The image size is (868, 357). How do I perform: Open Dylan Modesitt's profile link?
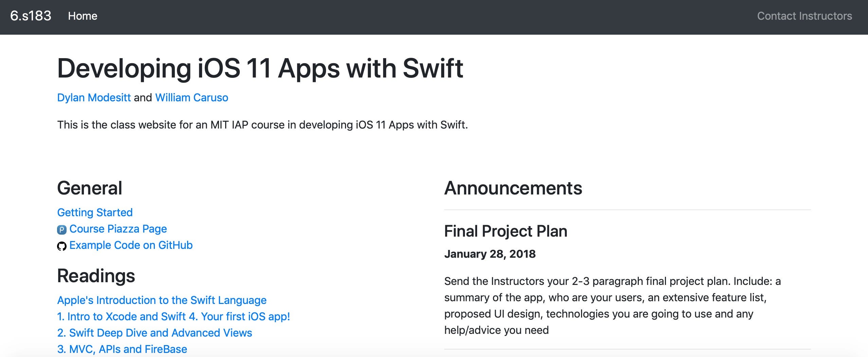[94, 98]
